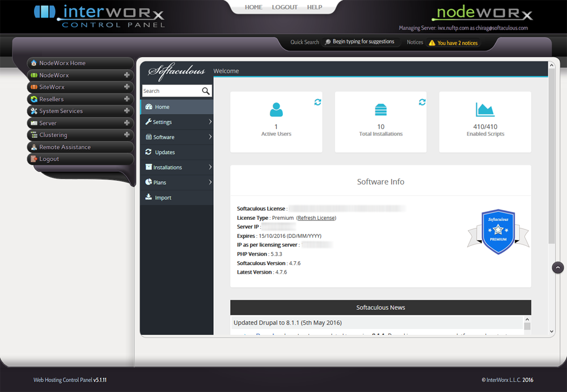Expand the SiteWorx menu with plus

(126, 87)
